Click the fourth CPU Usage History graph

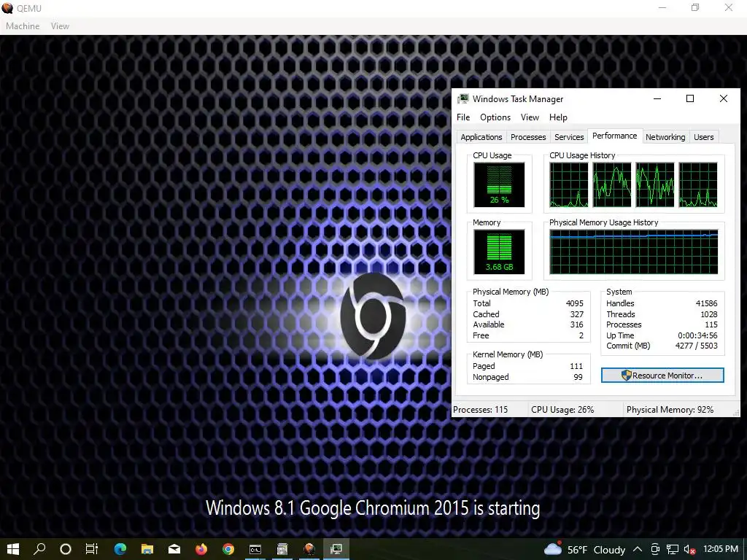click(x=698, y=184)
